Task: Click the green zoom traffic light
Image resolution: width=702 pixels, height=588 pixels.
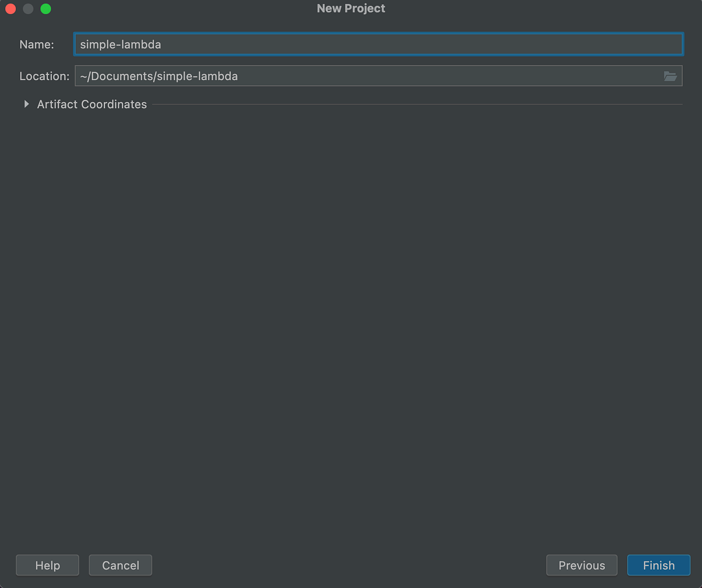Action: click(x=46, y=9)
